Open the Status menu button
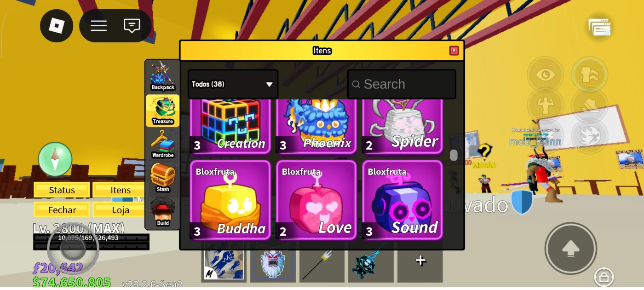This screenshot has height=290, width=644. tap(62, 190)
